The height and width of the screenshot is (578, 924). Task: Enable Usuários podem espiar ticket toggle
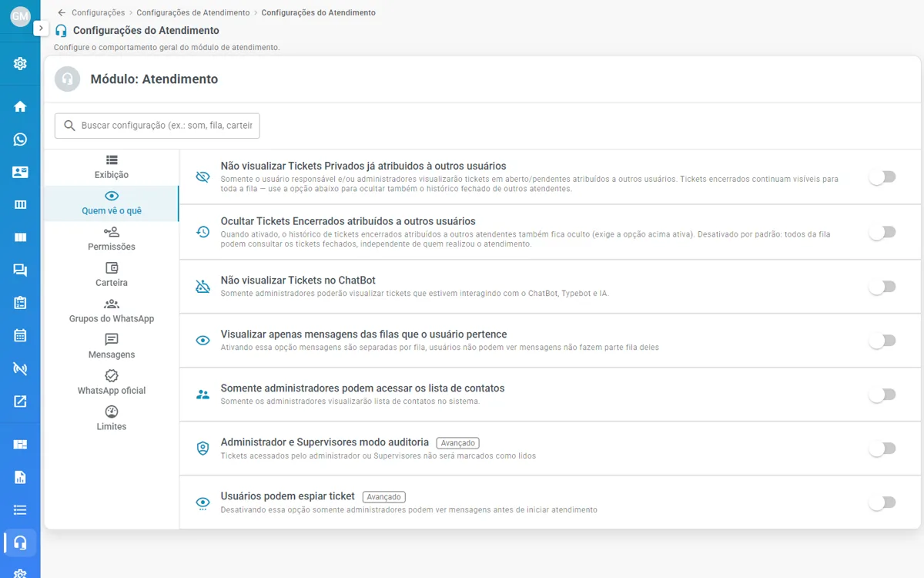882,502
